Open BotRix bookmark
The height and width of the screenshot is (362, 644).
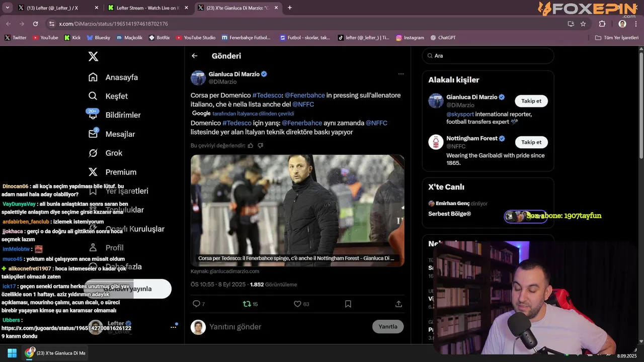click(159, 38)
